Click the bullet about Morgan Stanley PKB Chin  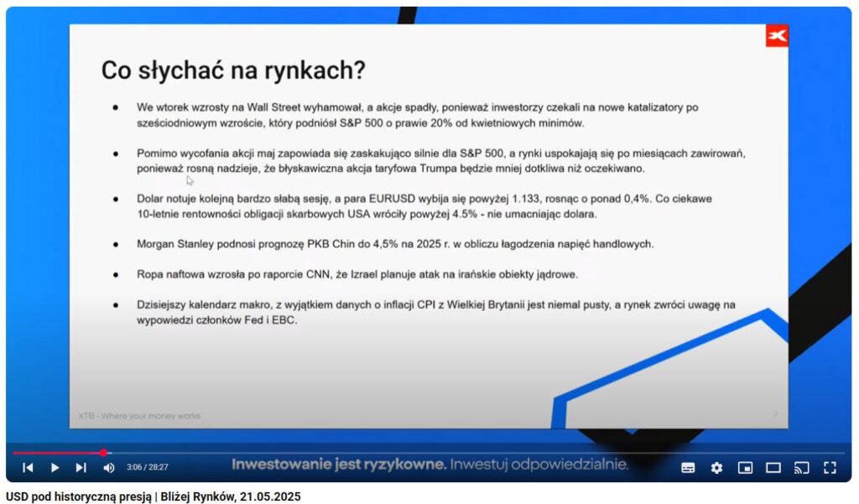[395, 244]
